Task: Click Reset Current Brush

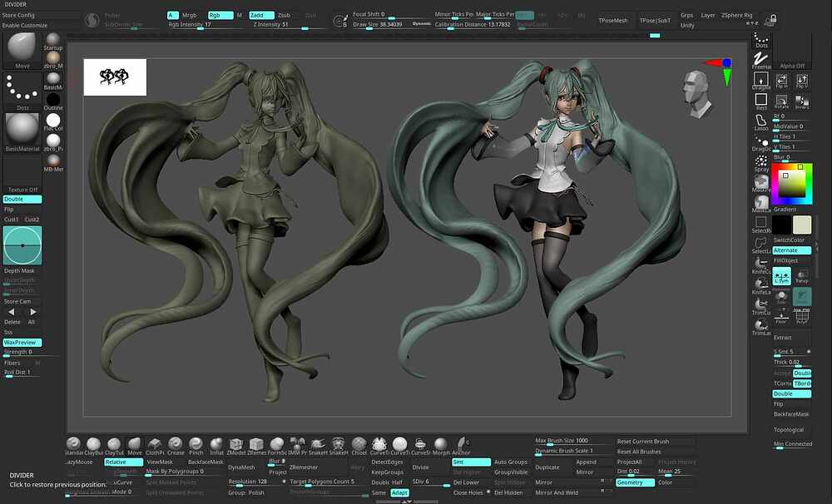Action: [643, 442]
